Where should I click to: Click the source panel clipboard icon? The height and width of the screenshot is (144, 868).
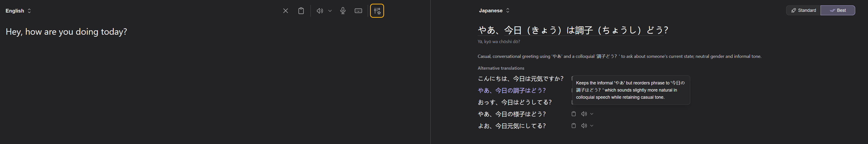click(301, 11)
